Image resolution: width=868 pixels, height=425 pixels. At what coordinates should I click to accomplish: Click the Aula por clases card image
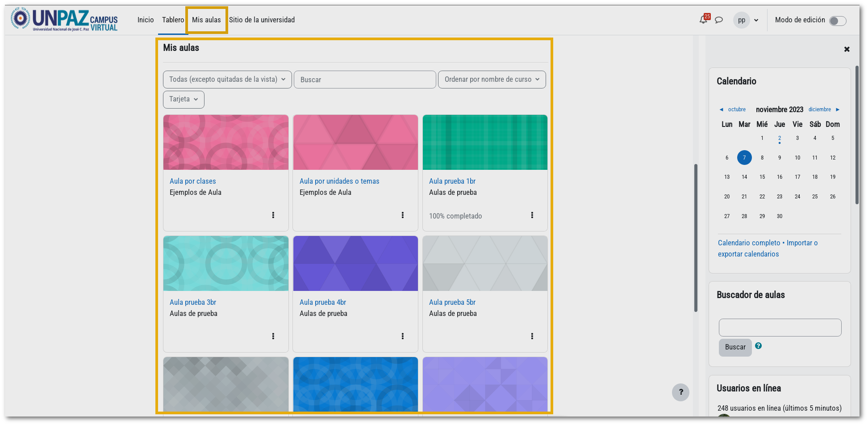[x=226, y=142]
